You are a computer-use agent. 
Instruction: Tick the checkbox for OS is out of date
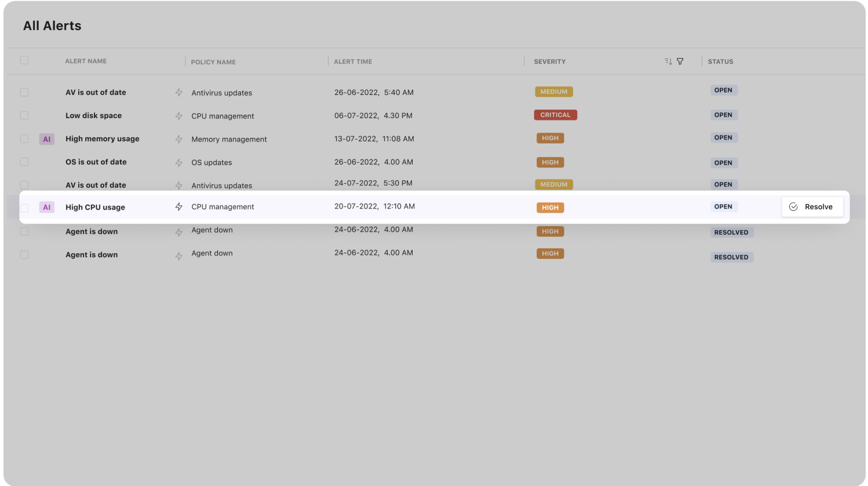click(24, 162)
